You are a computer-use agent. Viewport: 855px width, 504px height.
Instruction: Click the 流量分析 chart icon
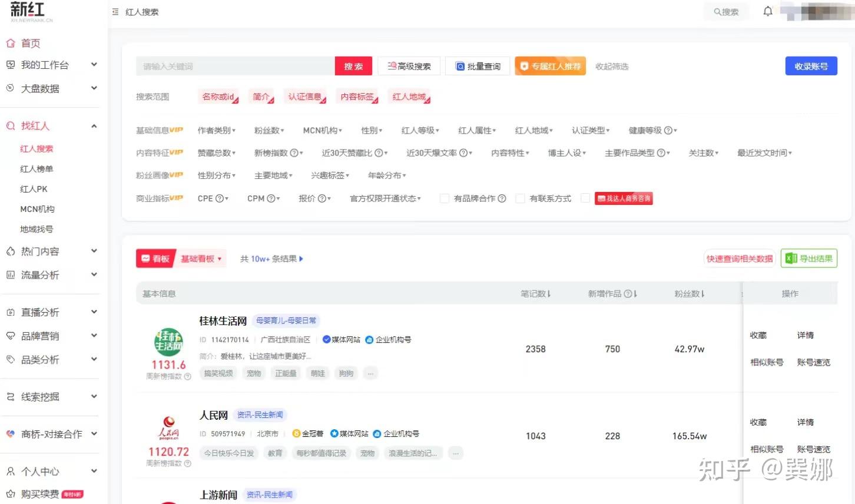click(x=10, y=275)
